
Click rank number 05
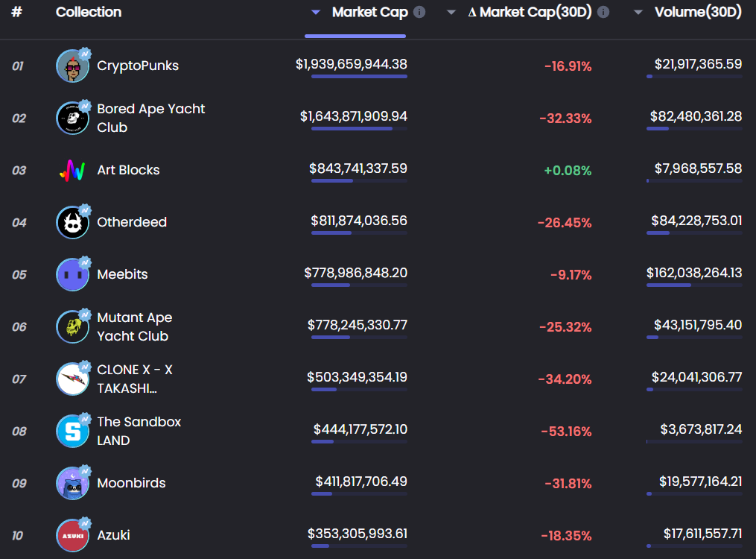pos(19,274)
